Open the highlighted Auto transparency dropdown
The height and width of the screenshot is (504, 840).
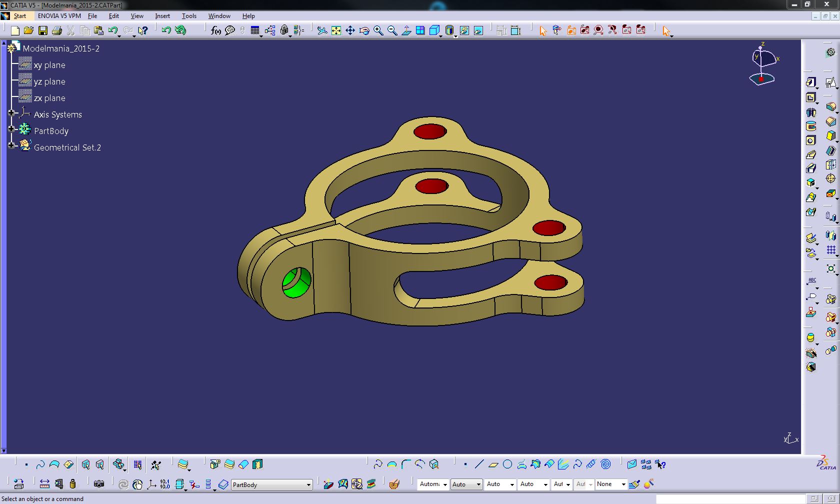click(x=478, y=484)
